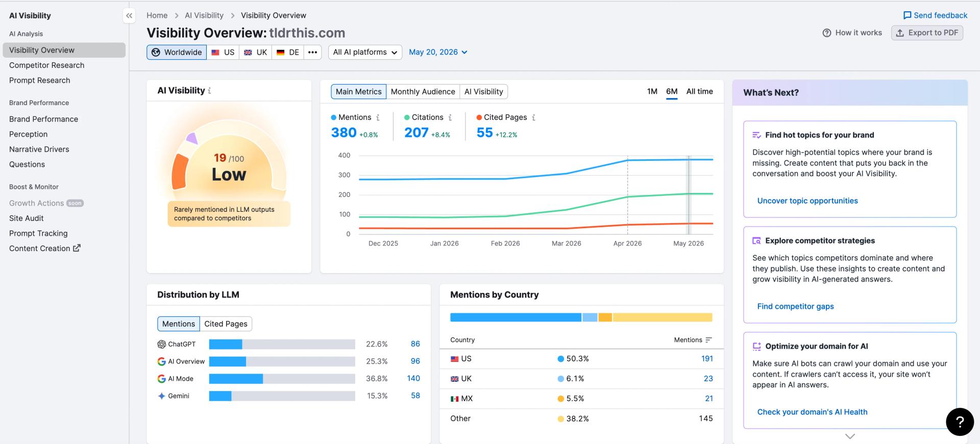Image resolution: width=980 pixels, height=444 pixels.
Task: Select the 1M time range
Action: click(652, 91)
